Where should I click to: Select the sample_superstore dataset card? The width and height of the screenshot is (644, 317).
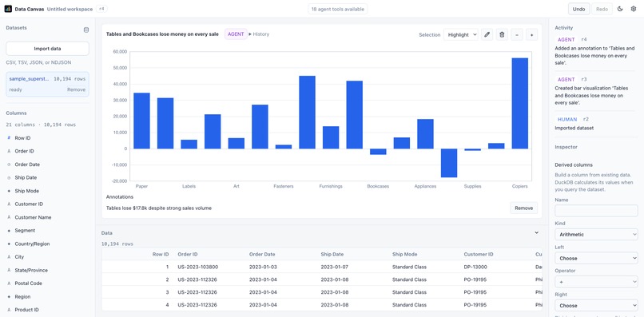47,84
